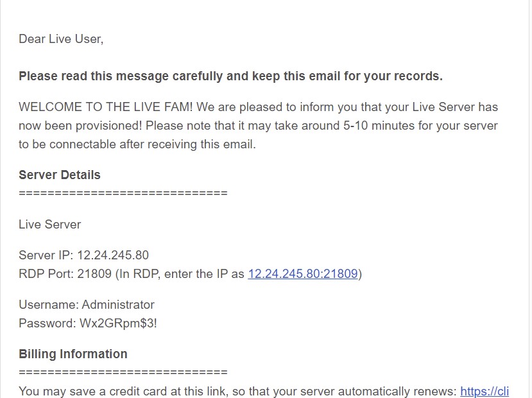This screenshot has width=532, height=398.
Task: Click the Username Administrator line
Action: pos(87,305)
